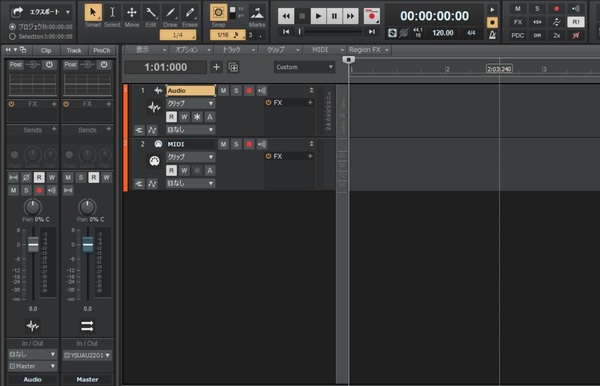
Task: Jump to project end
Action: (372, 32)
